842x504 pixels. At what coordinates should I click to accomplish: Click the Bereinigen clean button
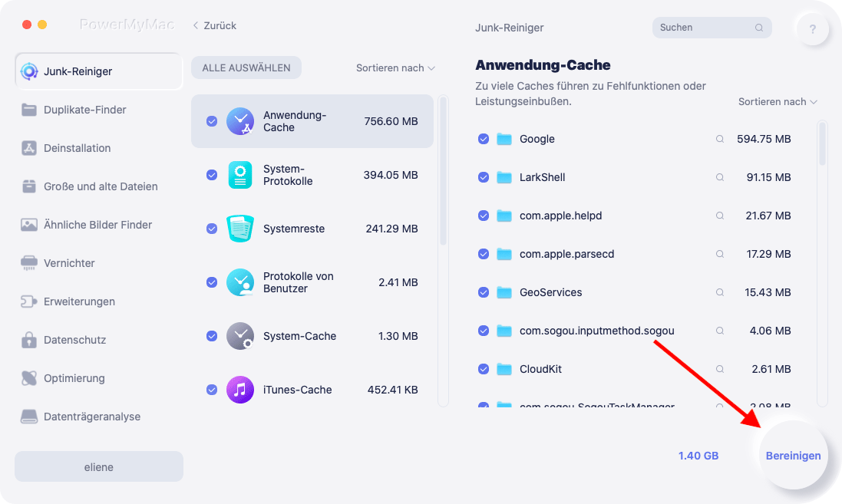[x=793, y=456]
